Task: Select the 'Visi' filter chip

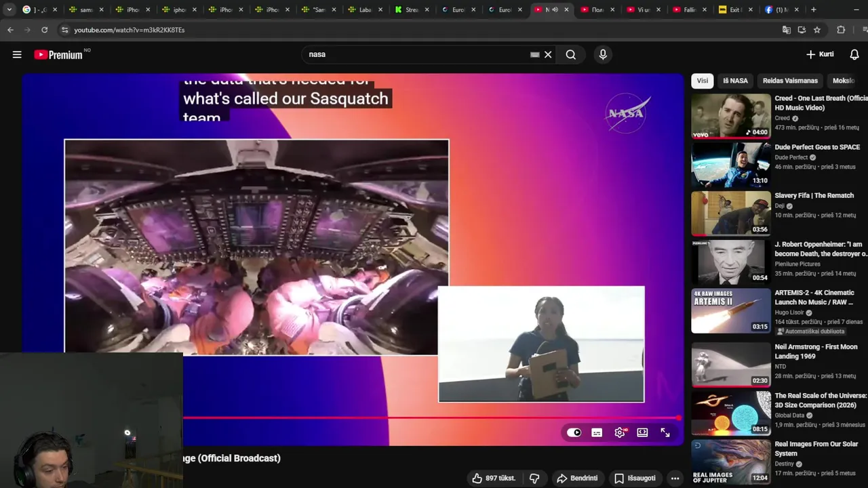Action: coord(703,81)
